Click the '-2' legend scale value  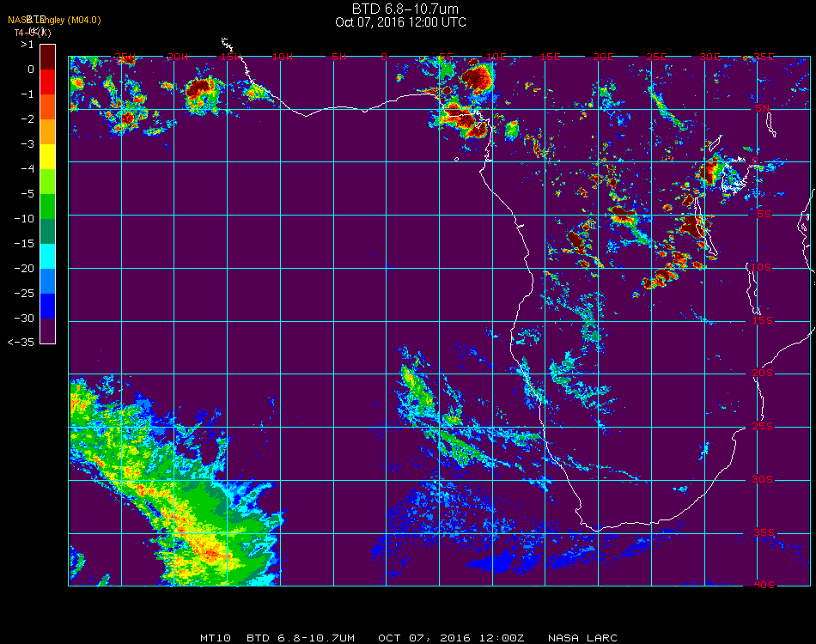point(27,119)
